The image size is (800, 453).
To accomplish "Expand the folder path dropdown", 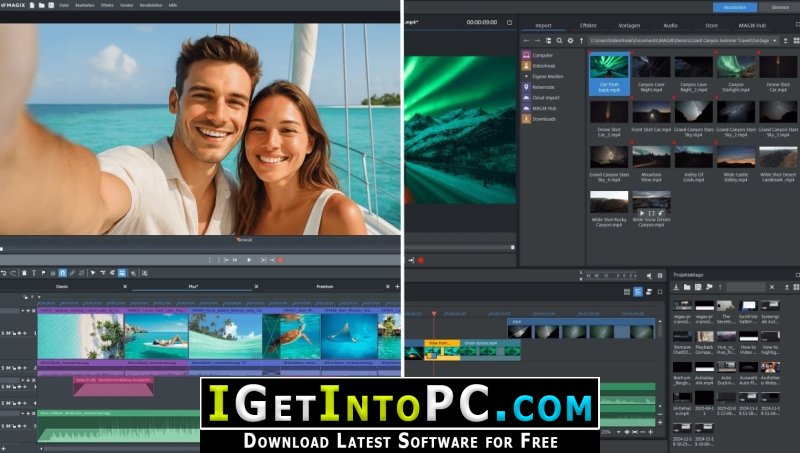I will point(774,40).
